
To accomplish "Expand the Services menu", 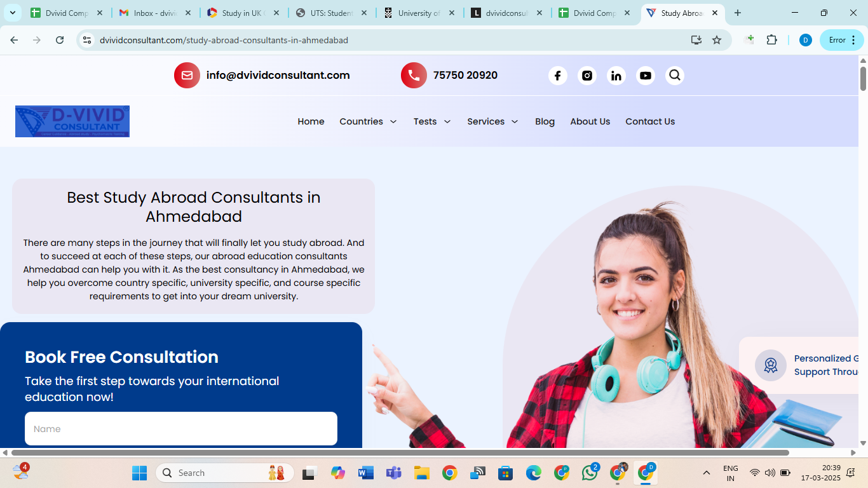I will [x=492, y=121].
